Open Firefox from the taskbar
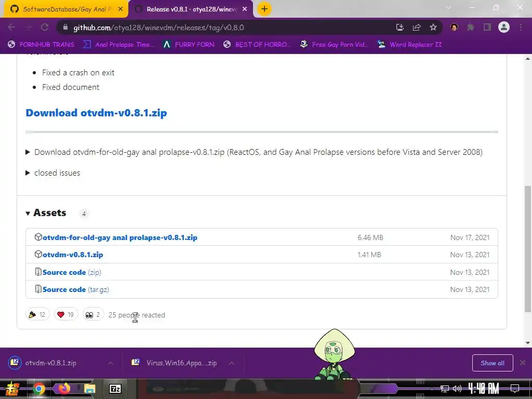The width and height of the screenshot is (532, 399). [x=64, y=388]
